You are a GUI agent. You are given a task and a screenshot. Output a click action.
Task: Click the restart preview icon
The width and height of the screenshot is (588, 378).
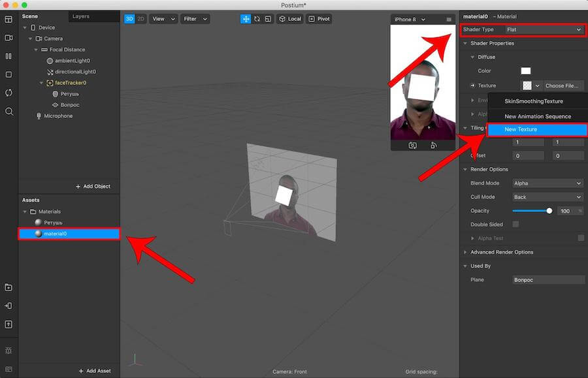8,93
